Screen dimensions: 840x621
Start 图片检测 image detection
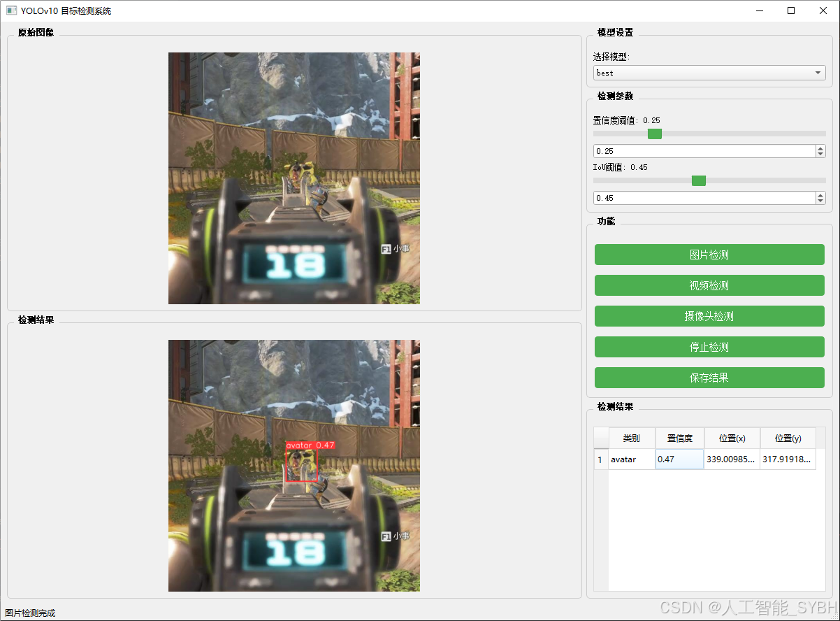click(709, 255)
